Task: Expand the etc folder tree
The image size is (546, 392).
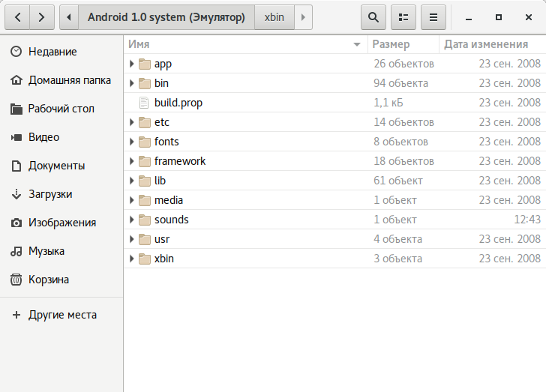Action: (x=132, y=122)
